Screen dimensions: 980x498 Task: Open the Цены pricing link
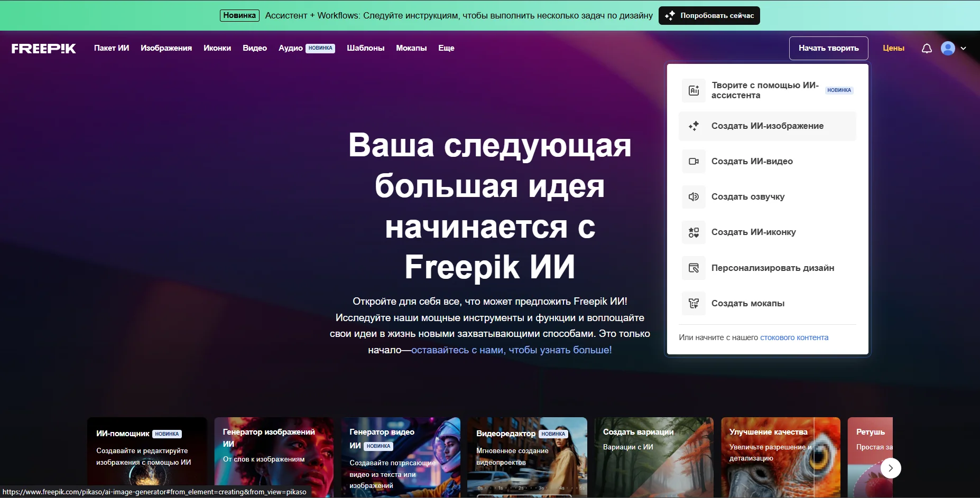(x=893, y=48)
